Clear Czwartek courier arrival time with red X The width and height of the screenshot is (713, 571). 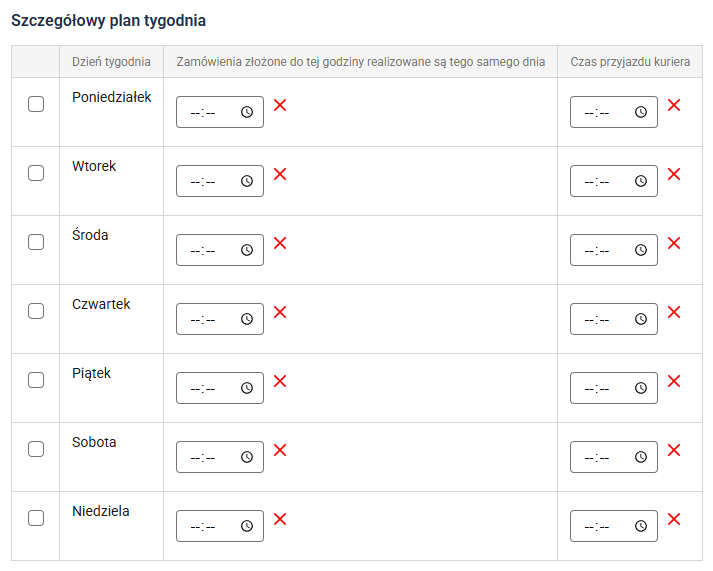[674, 312]
